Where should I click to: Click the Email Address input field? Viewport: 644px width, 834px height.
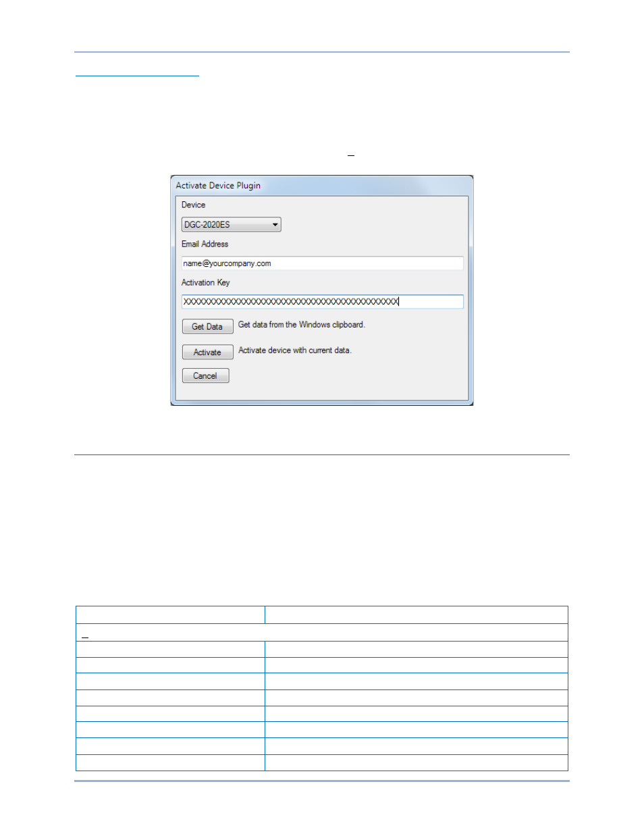tap(322, 263)
